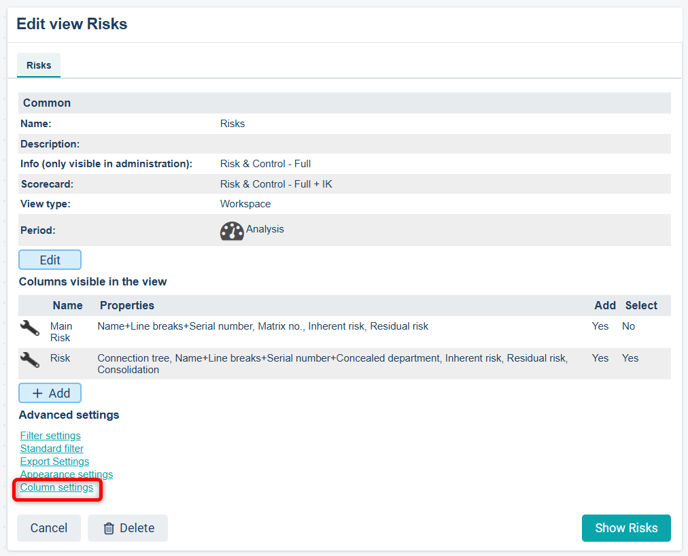Screen dimensions: 688x556
Task: Click the Add column header
Action: tap(604, 305)
